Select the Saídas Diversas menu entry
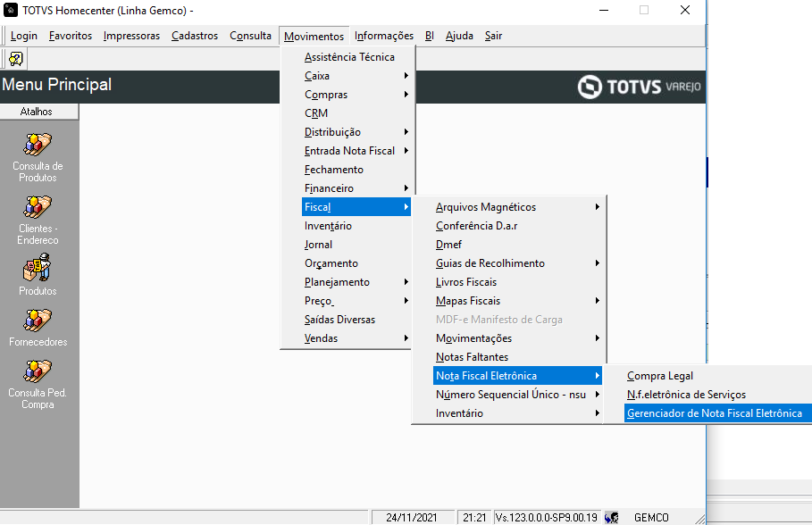The width and height of the screenshot is (812, 525). coord(356,320)
